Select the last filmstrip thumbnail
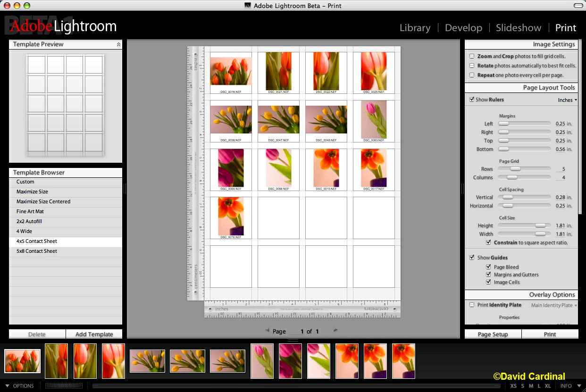 pyautogui.click(x=403, y=361)
